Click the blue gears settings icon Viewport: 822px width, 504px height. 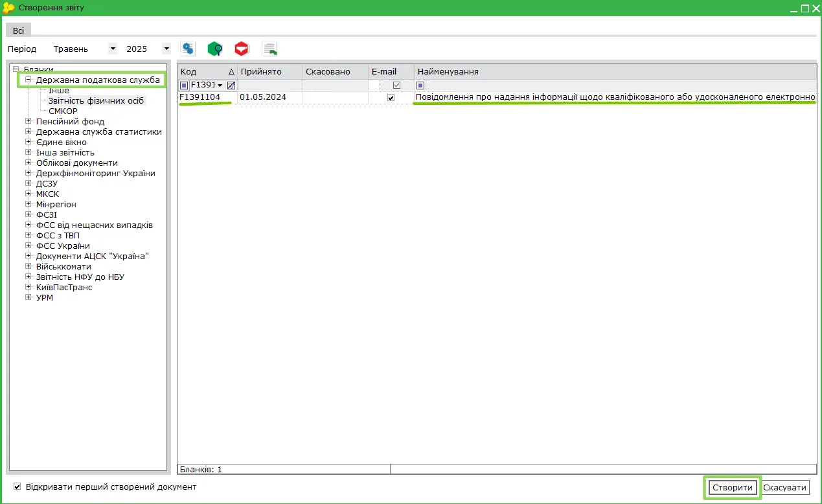coord(188,49)
